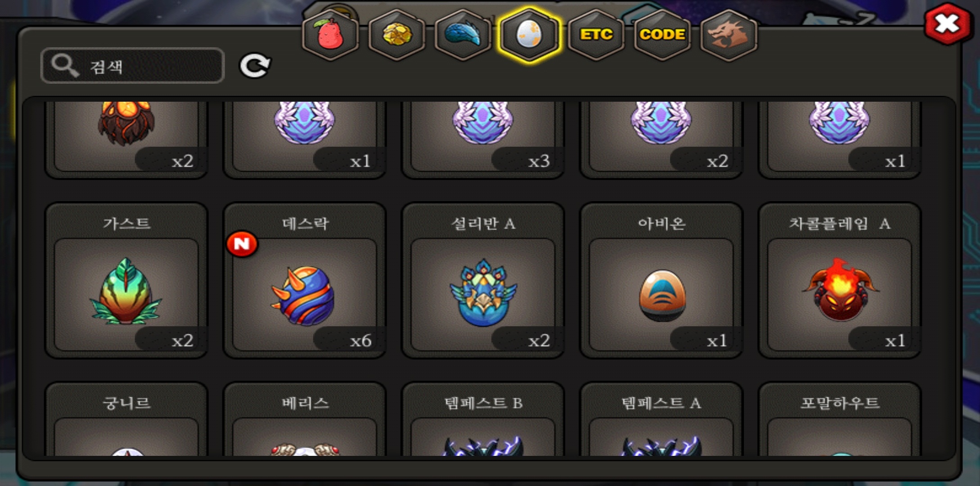Close the inventory with red X
Screen dimensions: 980x486
coord(947,24)
